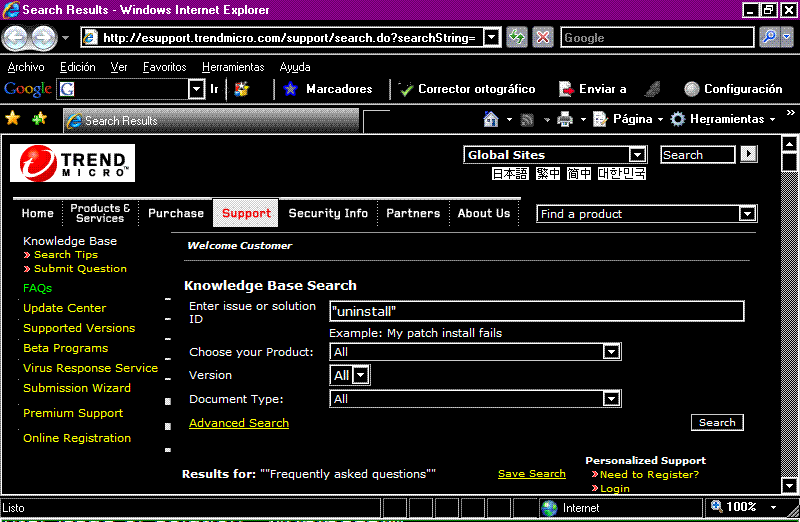Click the go arrow next to site Search
Viewport: 800px width, 522px height.
(x=748, y=154)
